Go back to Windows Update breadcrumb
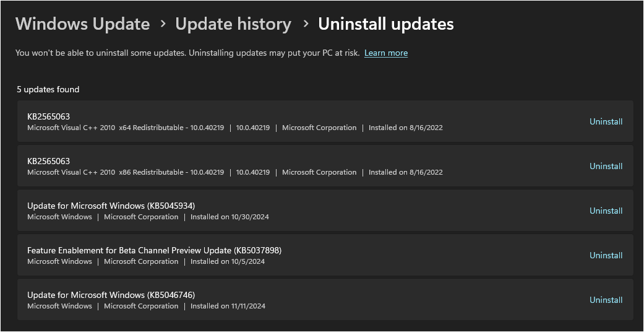Screen dimensions: 644x332 click(x=82, y=24)
